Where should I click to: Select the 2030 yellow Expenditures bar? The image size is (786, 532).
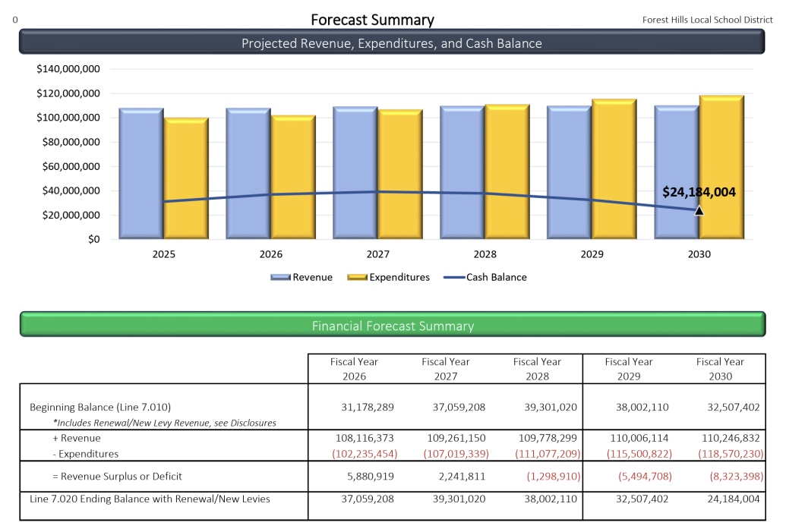coord(721,167)
